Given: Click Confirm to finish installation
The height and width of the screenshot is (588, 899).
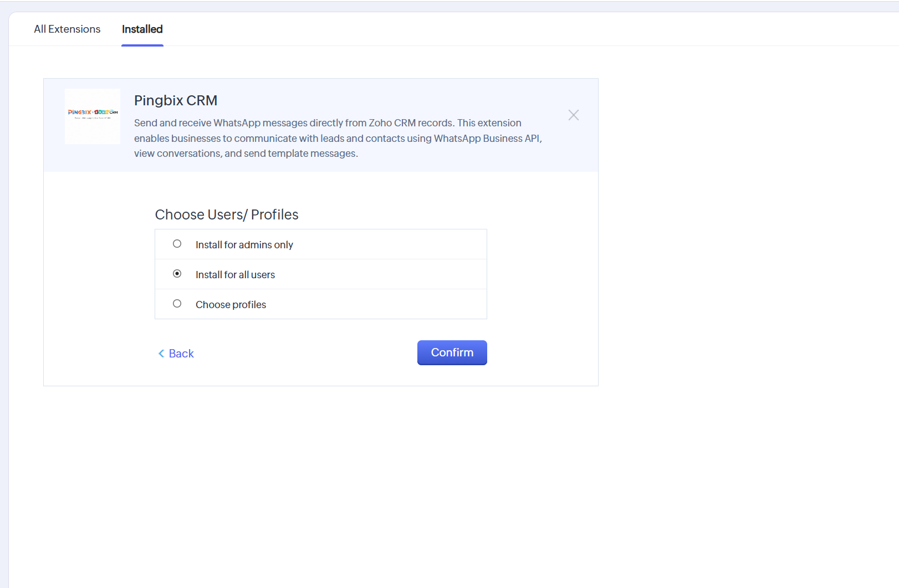Looking at the screenshot, I should 452,352.
